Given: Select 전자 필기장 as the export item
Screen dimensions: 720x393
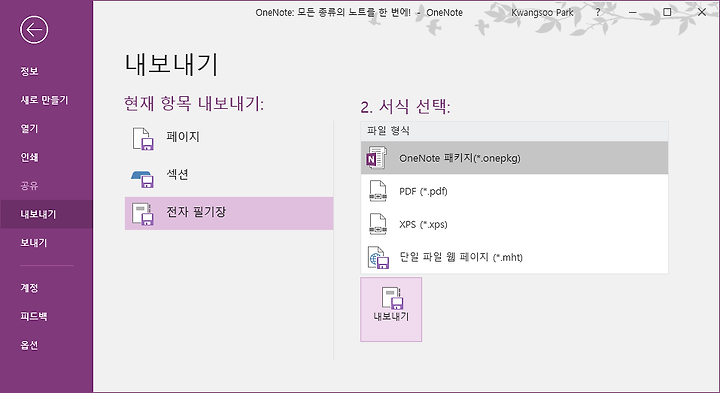Looking at the screenshot, I should point(229,213).
